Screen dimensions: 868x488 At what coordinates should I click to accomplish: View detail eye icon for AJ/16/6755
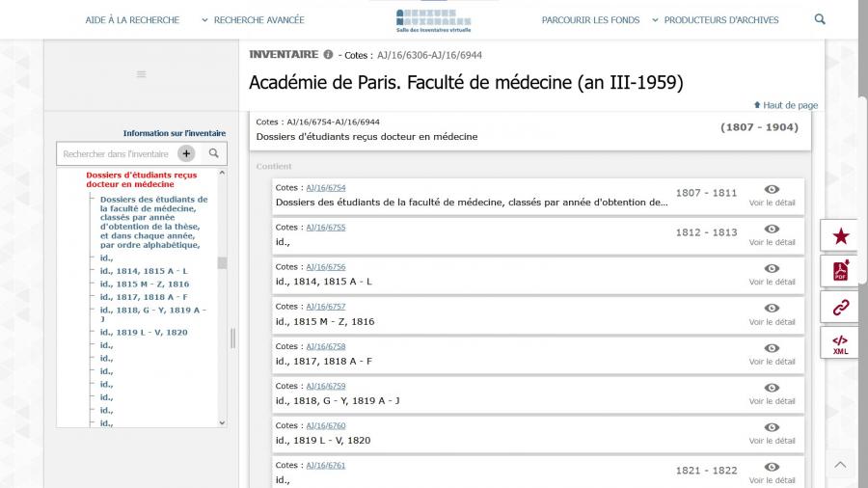click(772, 230)
